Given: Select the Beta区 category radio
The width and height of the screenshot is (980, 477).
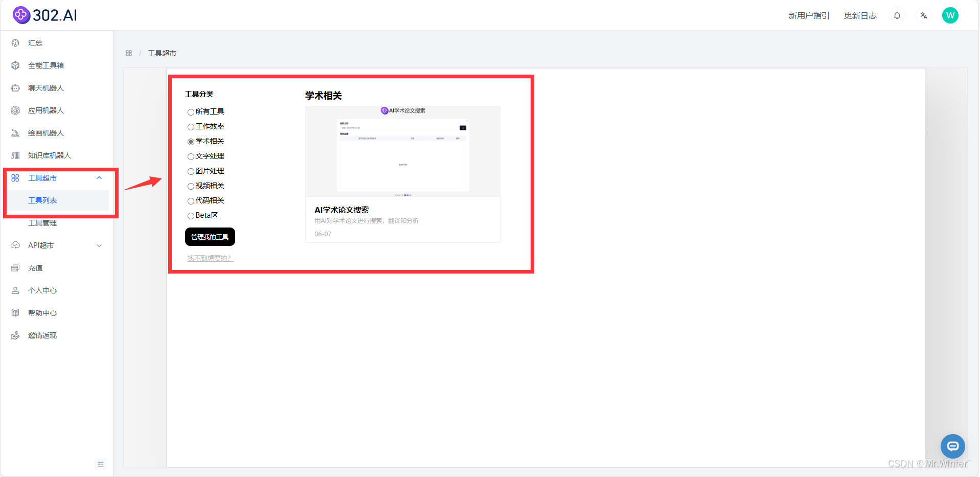Looking at the screenshot, I should tap(191, 216).
